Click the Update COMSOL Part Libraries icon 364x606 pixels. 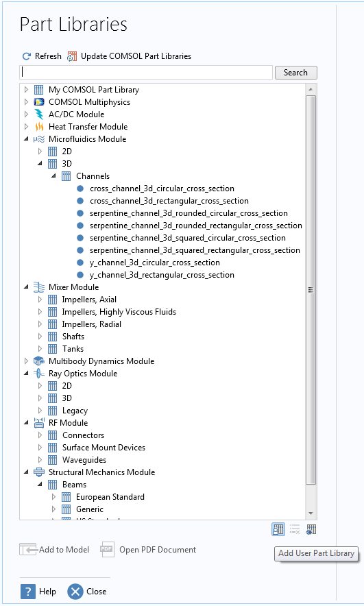pos(72,56)
